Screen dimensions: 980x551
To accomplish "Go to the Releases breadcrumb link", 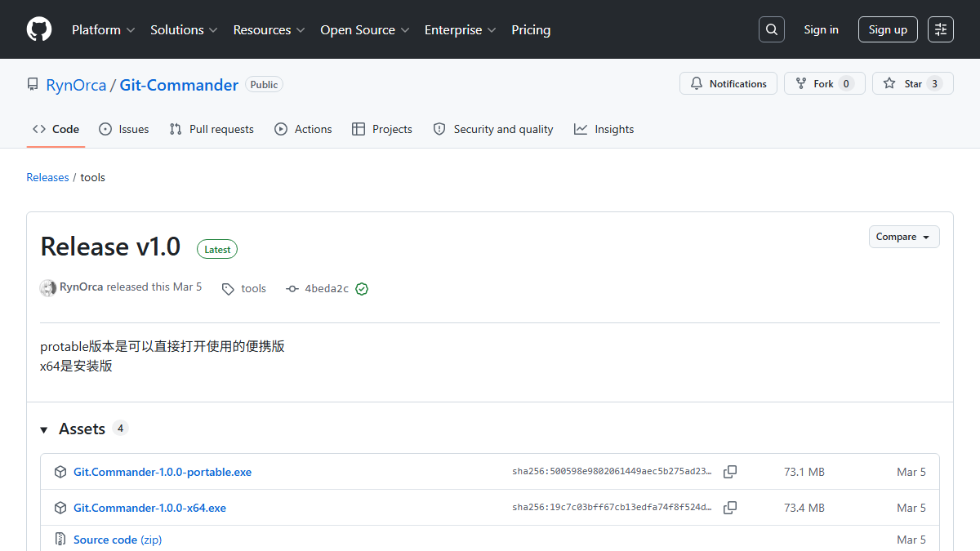I will coord(47,177).
